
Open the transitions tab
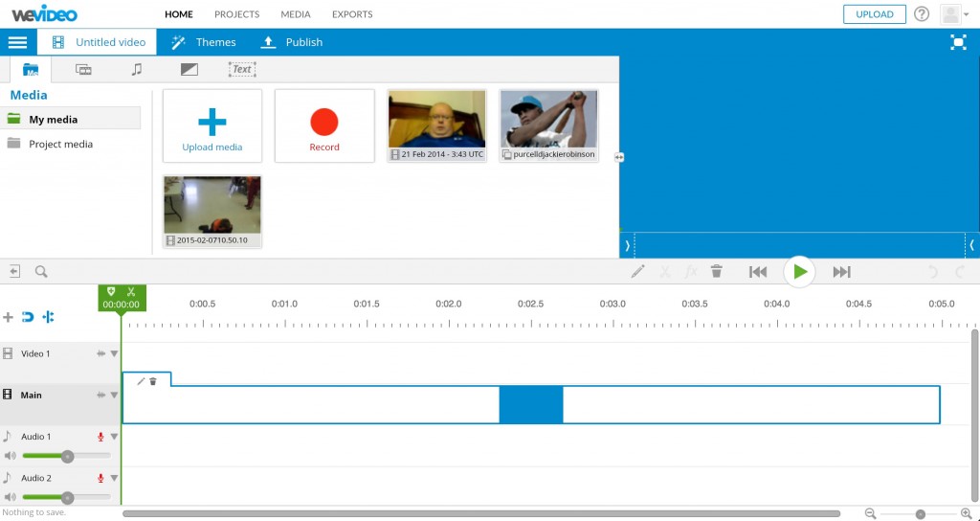pos(189,69)
